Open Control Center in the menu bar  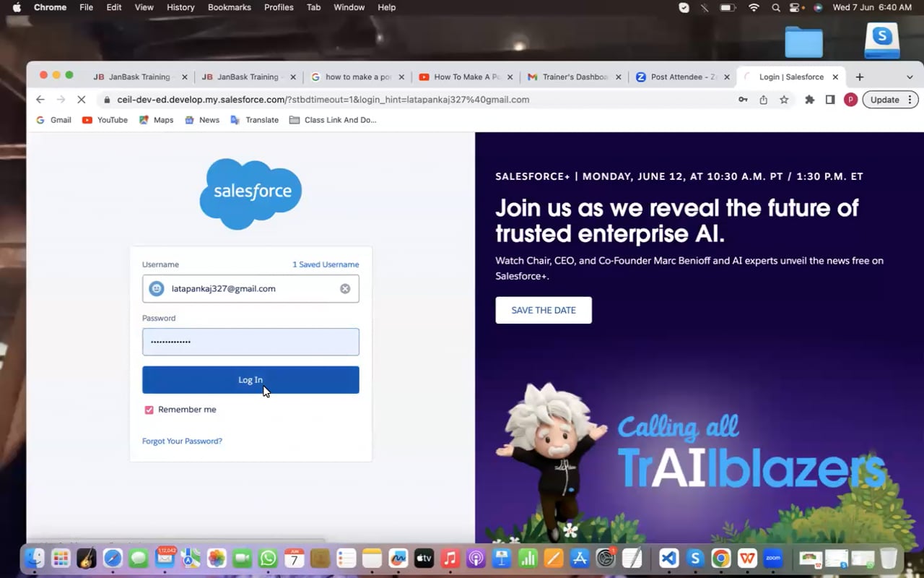(x=796, y=7)
